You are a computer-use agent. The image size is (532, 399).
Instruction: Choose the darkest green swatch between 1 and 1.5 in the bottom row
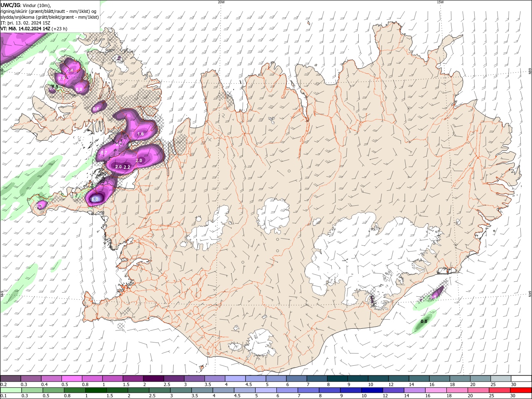pyautogui.click(x=96, y=390)
